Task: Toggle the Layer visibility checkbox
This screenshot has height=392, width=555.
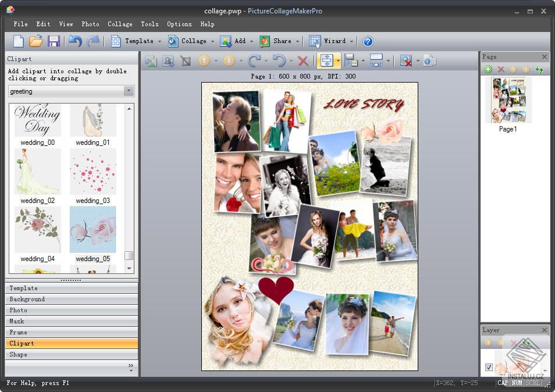Action: coord(489,367)
